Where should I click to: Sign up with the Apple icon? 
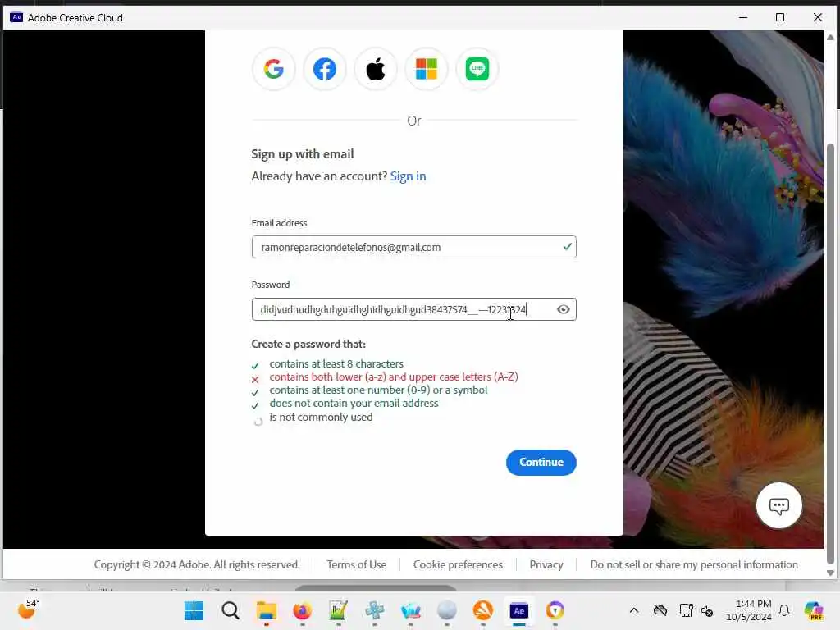pos(376,69)
